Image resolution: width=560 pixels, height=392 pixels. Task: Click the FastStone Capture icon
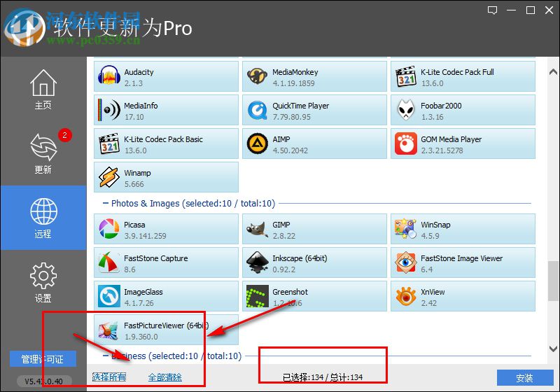tap(109, 262)
